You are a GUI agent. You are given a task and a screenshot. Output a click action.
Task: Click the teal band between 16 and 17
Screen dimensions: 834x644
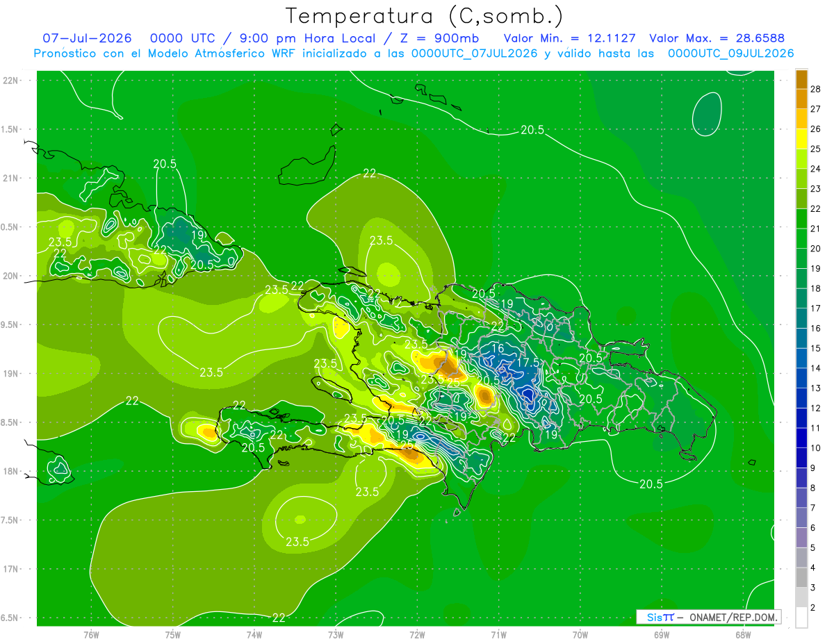(x=801, y=318)
